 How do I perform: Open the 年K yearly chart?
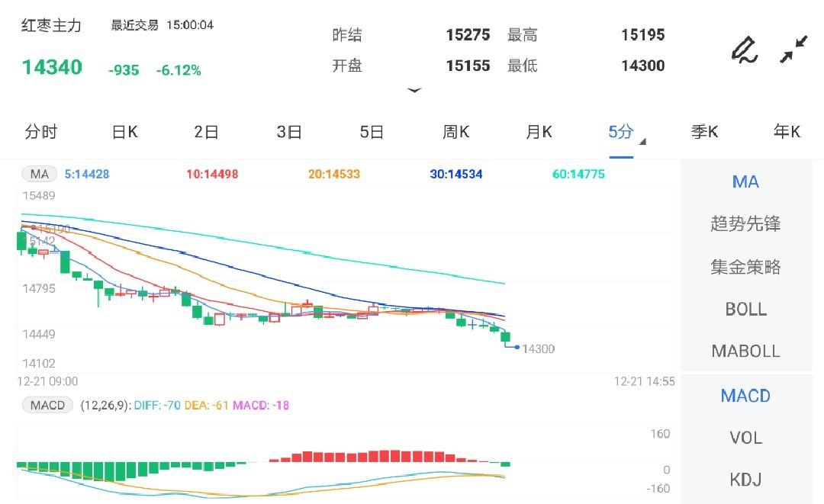[787, 131]
